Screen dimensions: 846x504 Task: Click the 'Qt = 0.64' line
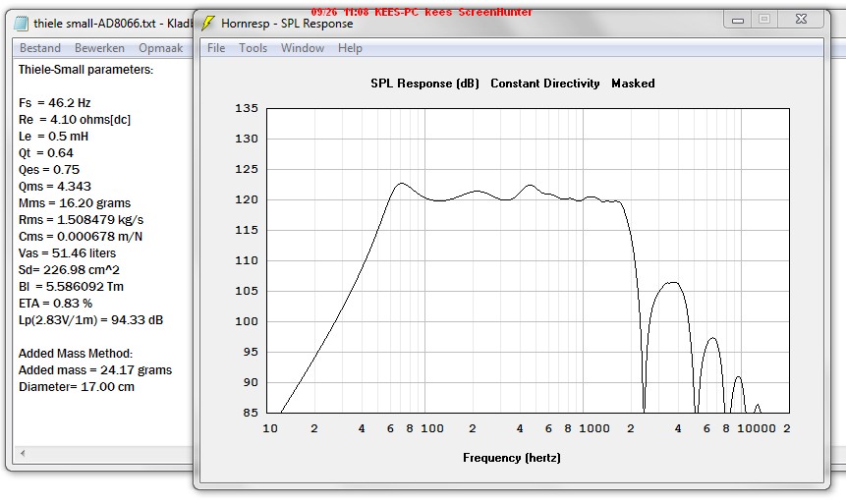click(x=46, y=152)
